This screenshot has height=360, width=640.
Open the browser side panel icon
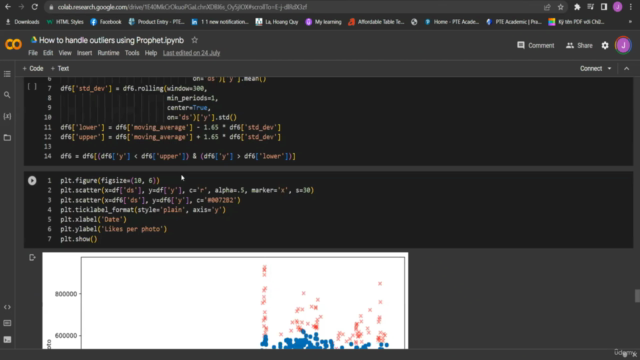604,7
